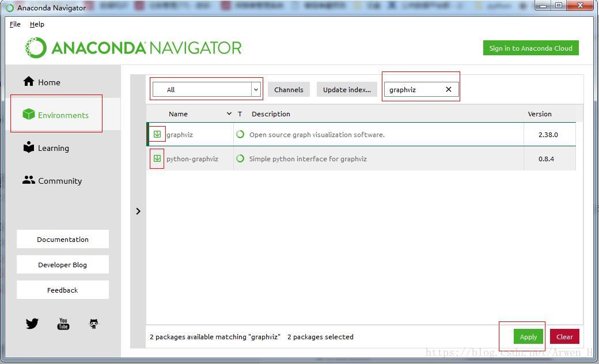Click the graphviz version 2.38.0 cell

pos(548,134)
